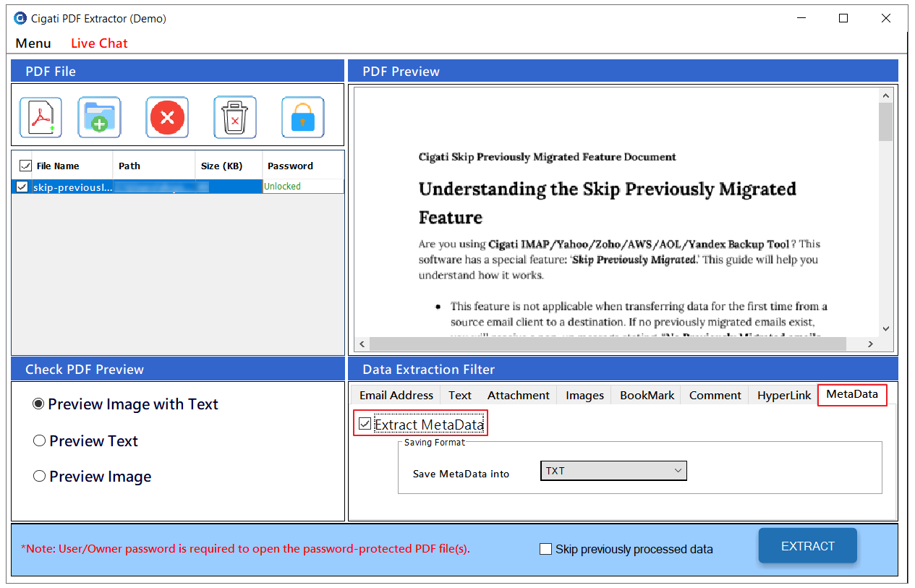Click the preview scroll down arrow

click(885, 329)
